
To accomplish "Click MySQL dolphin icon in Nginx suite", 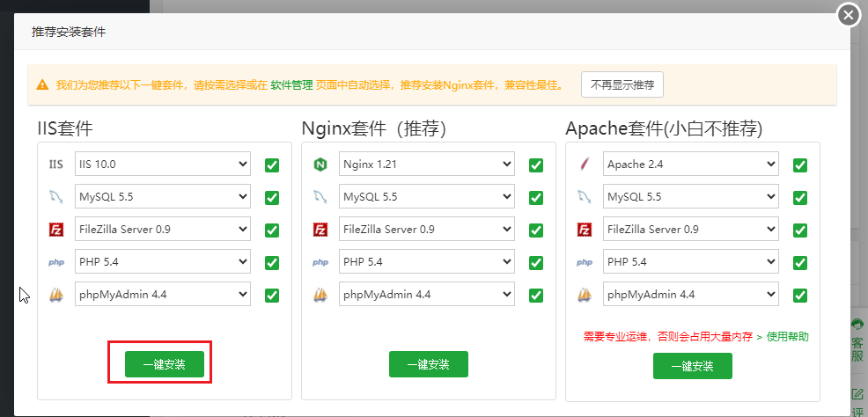I will [x=320, y=197].
